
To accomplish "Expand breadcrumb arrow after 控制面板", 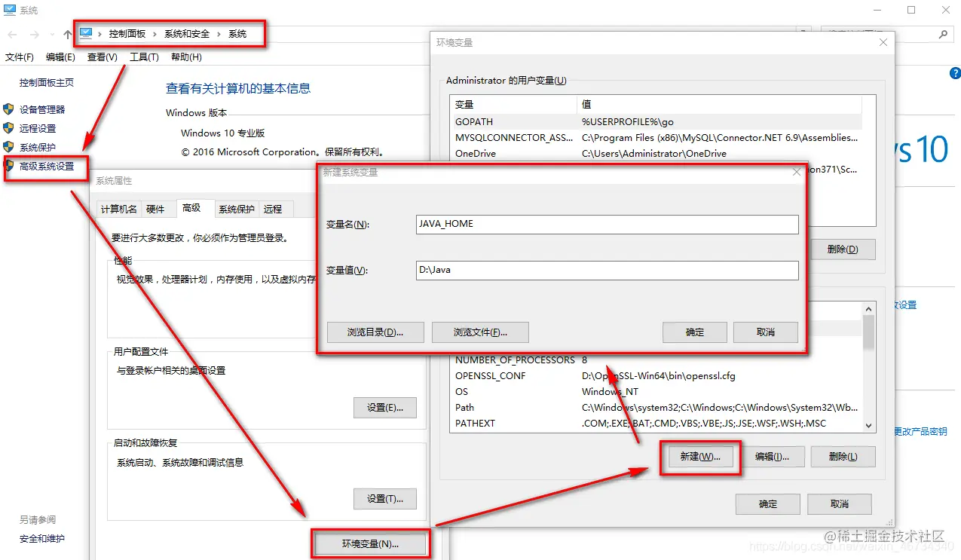I will point(155,34).
